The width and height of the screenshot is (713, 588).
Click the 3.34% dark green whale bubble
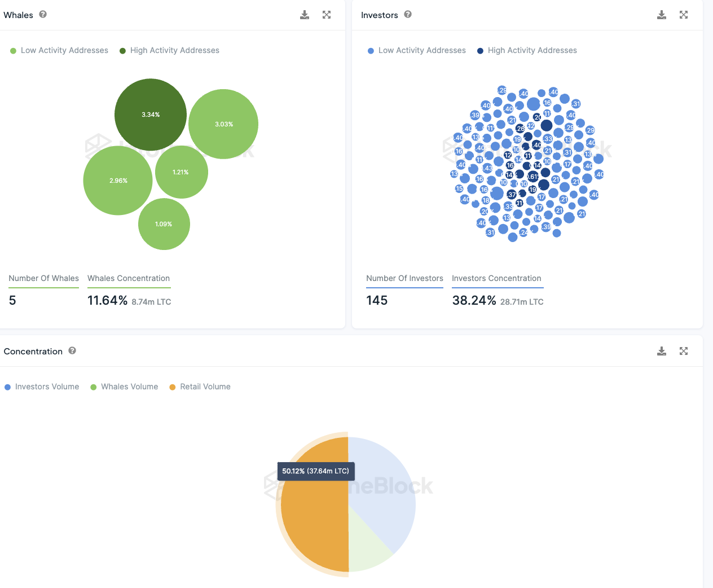(x=151, y=115)
